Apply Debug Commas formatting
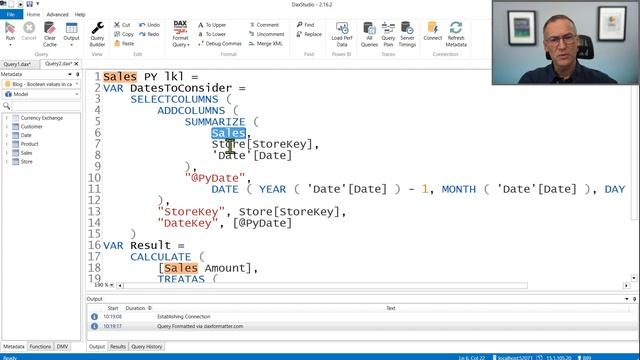The width and height of the screenshot is (640, 360). [x=220, y=43]
